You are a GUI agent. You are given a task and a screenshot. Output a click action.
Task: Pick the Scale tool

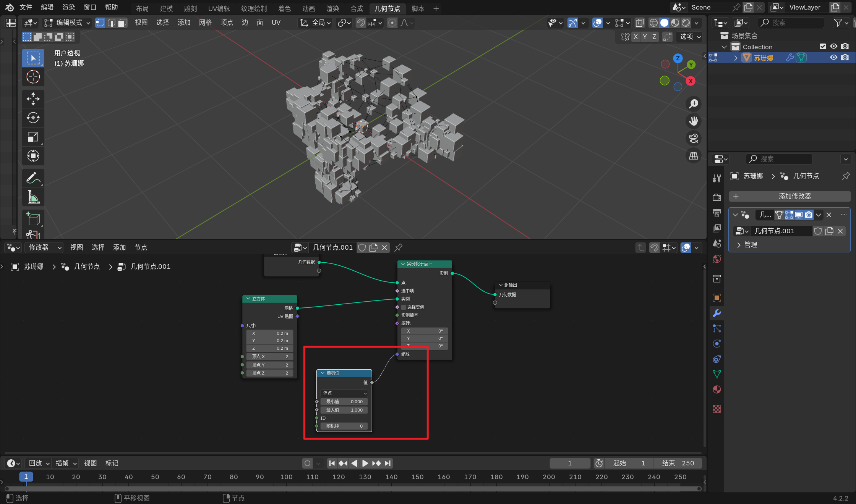33,137
